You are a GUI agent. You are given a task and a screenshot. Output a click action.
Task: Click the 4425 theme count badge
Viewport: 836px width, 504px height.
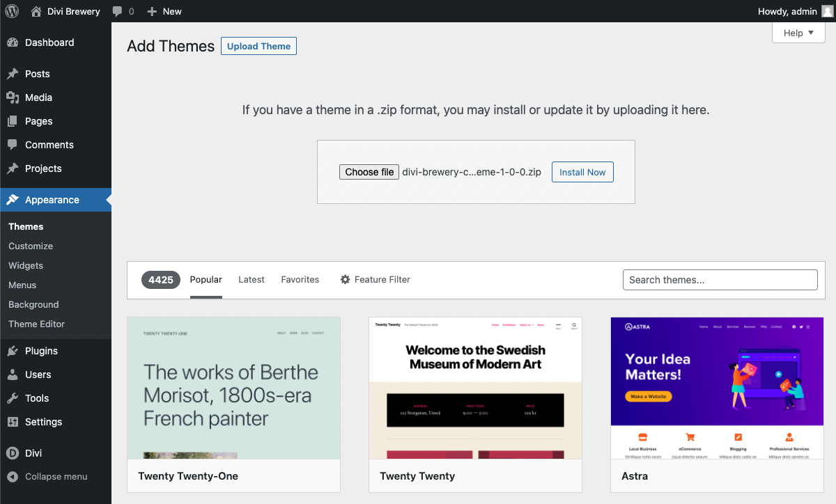[x=161, y=280]
